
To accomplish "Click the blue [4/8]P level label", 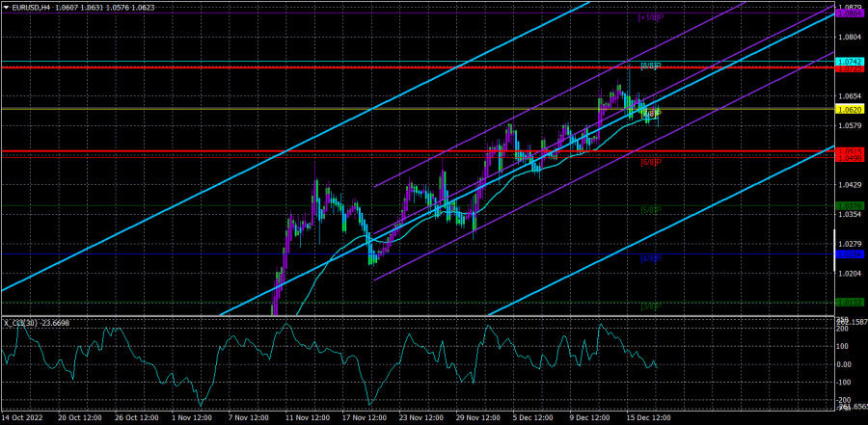I will [x=650, y=258].
